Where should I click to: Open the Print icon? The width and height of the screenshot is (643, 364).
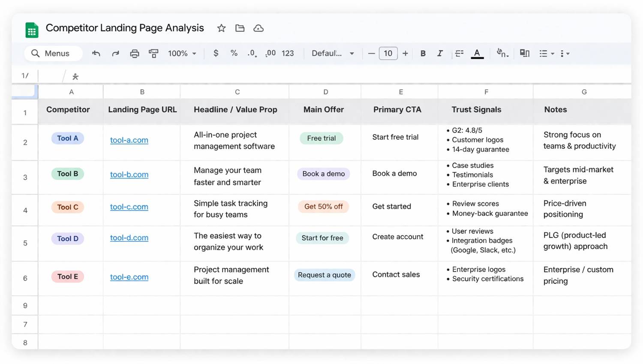tap(134, 53)
